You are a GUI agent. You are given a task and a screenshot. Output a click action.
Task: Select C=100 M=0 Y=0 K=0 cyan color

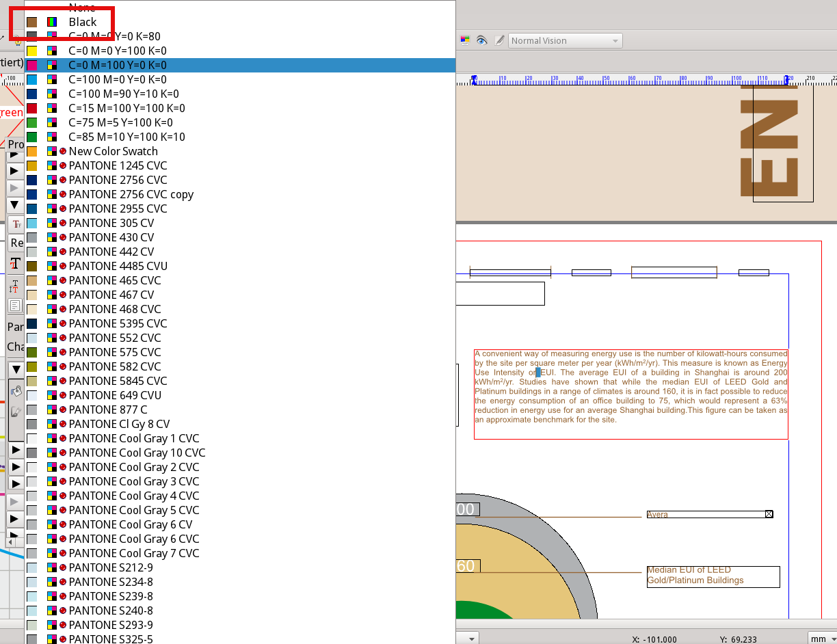(117, 79)
